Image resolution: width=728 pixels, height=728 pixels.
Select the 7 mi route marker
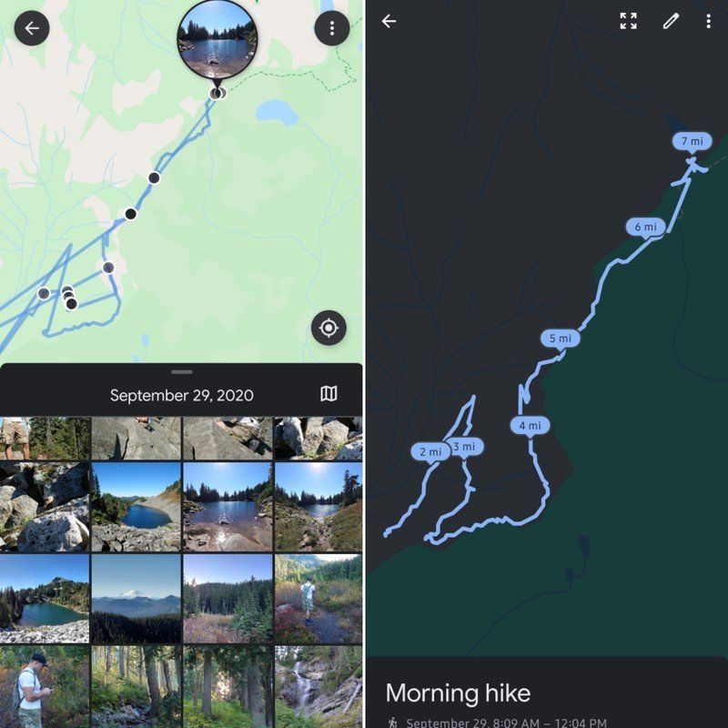click(x=692, y=142)
